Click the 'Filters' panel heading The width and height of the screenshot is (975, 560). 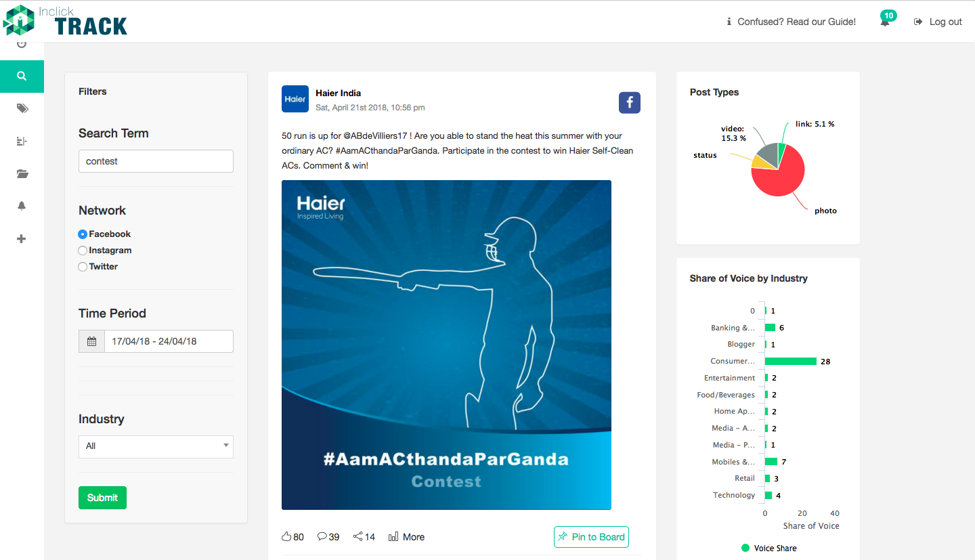pos(93,91)
